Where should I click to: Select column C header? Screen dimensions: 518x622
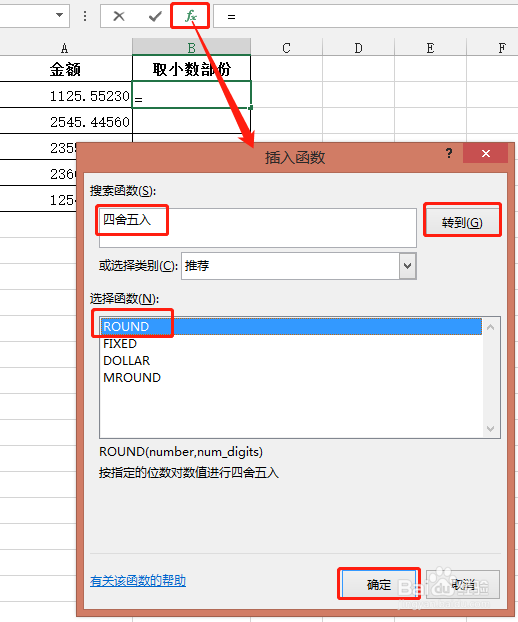286,48
